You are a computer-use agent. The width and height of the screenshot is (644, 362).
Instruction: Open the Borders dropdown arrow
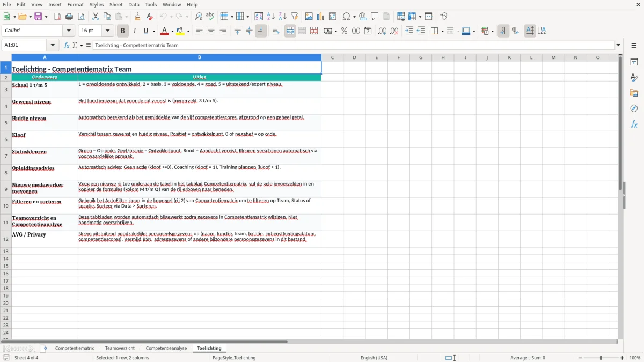pos(442,31)
